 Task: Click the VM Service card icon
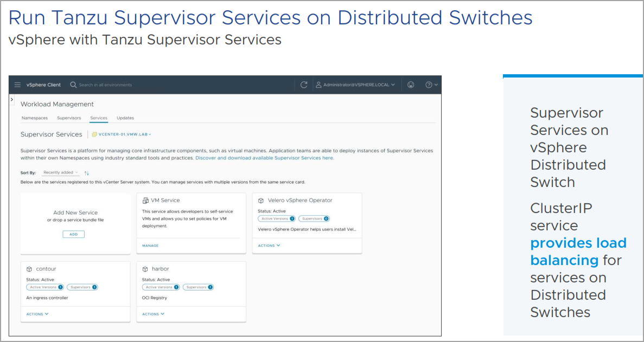click(x=145, y=201)
